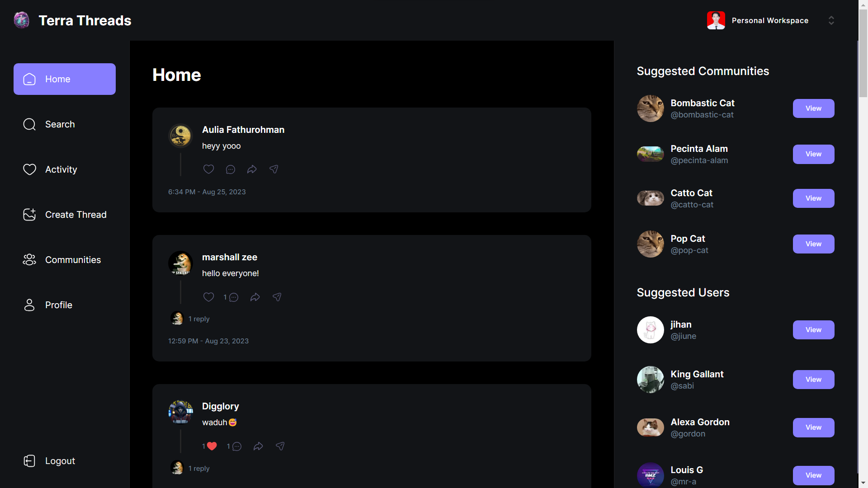
Task: Click the page scrollbar down arrow
Action: (x=863, y=483)
